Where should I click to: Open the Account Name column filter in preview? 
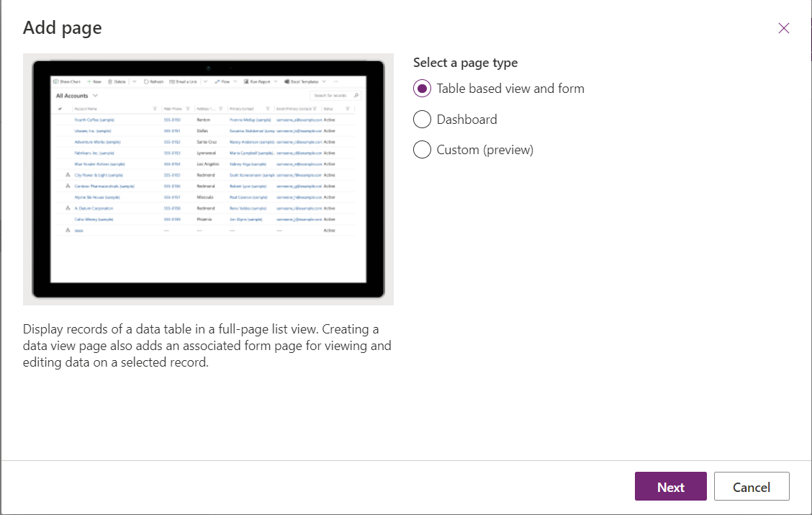(x=155, y=109)
